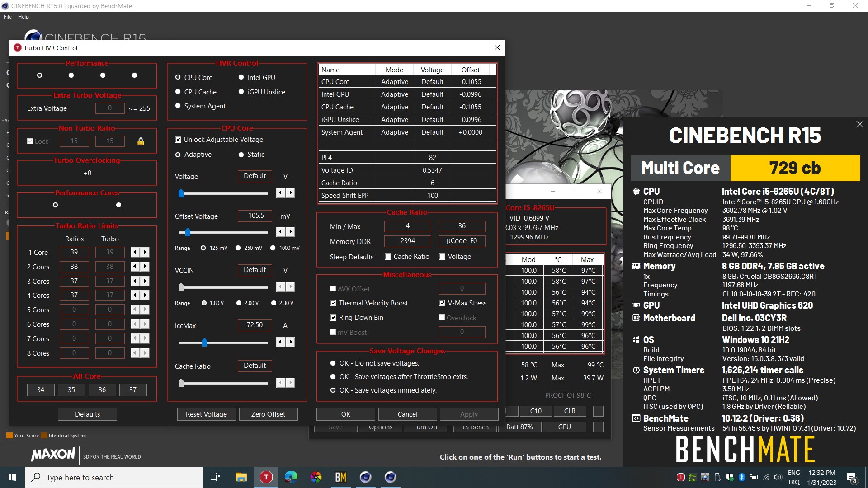Decrease 4 Cores turbo ratio with the left arrow
This screenshot has width=868, height=488.
(x=135, y=295)
